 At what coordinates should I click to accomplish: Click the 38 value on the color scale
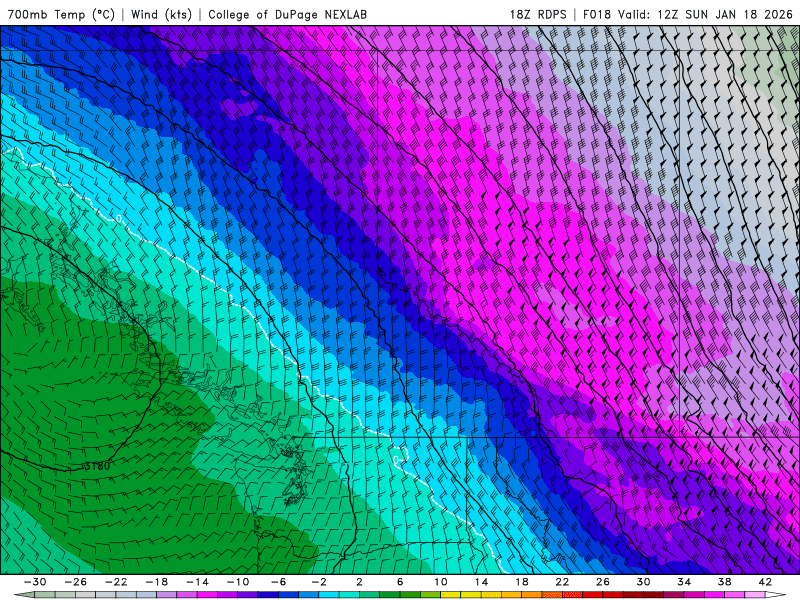pyautogui.click(x=724, y=582)
